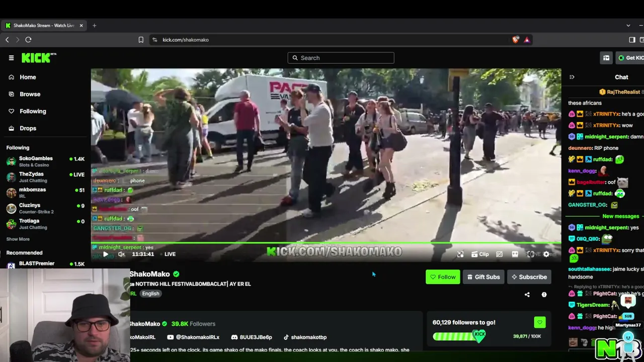
Task: Expand followed channels with Show More
Action: [x=18, y=239]
